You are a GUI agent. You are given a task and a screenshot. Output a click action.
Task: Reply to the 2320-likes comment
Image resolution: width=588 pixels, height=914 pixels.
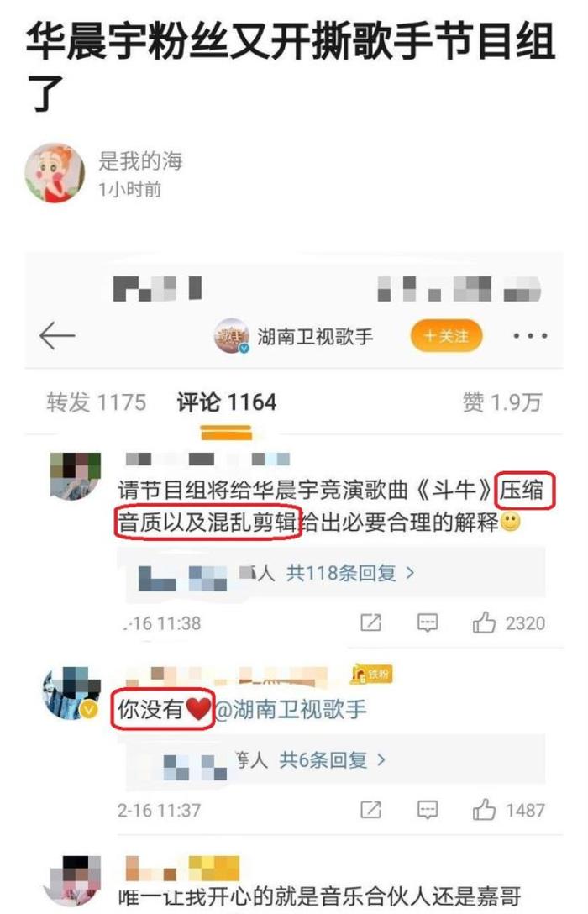428,623
